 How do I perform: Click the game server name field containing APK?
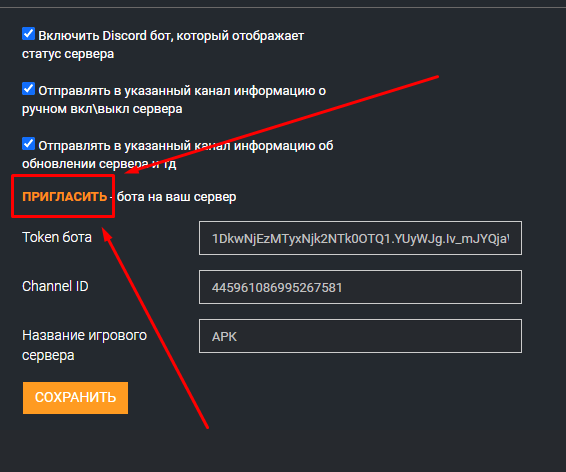tap(360, 336)
